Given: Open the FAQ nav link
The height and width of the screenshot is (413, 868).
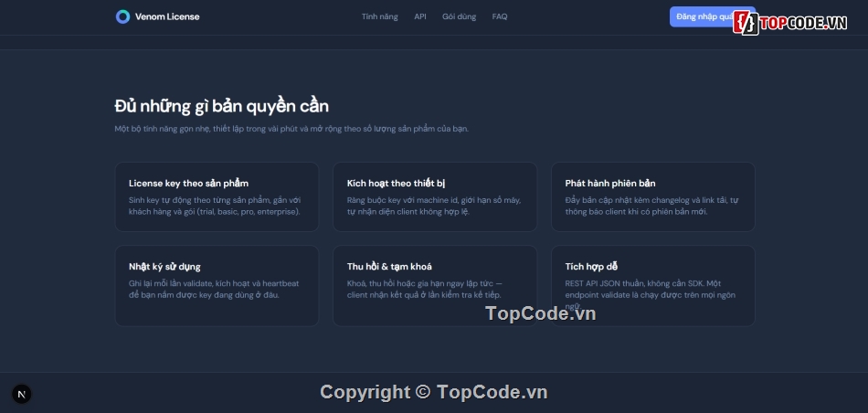Looking at the screenshot, I should [x=500, y=16].
